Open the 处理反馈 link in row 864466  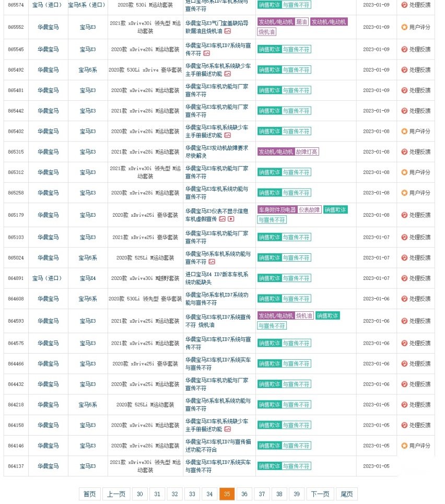419,364
